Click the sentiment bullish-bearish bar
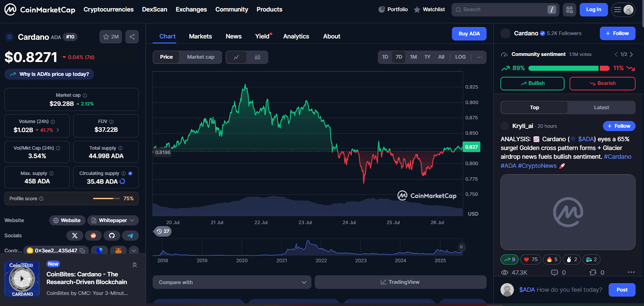The height and width of the screenshot is (306, 644). 569,68
